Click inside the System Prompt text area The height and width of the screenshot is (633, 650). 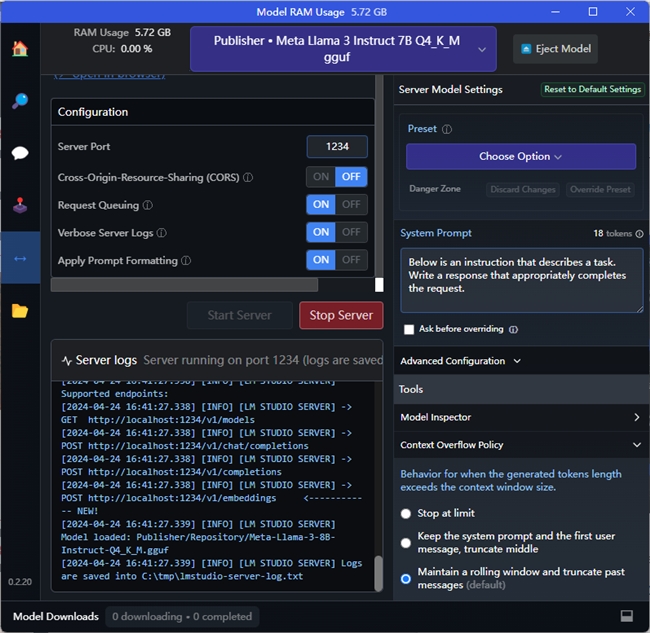[521, 280]
